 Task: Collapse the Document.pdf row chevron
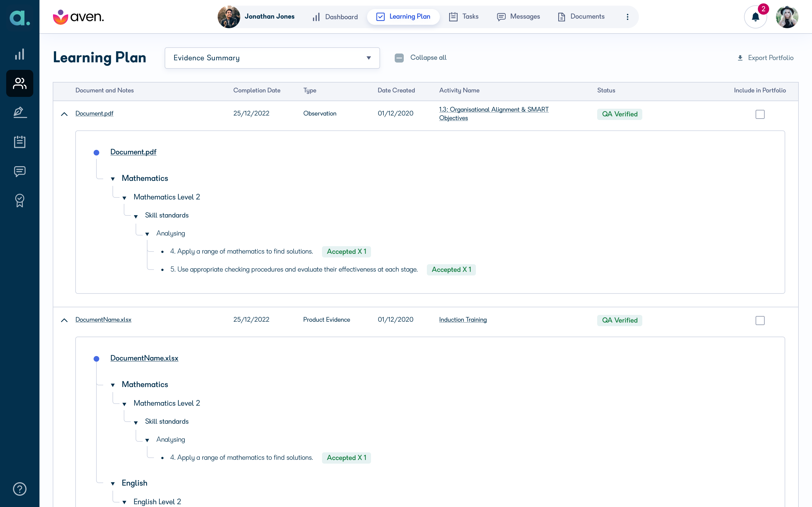[64, 114]
